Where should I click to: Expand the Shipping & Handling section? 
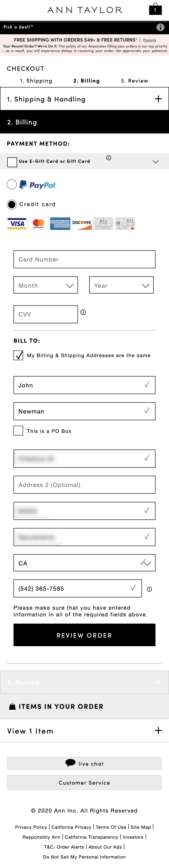coord(158,99)
